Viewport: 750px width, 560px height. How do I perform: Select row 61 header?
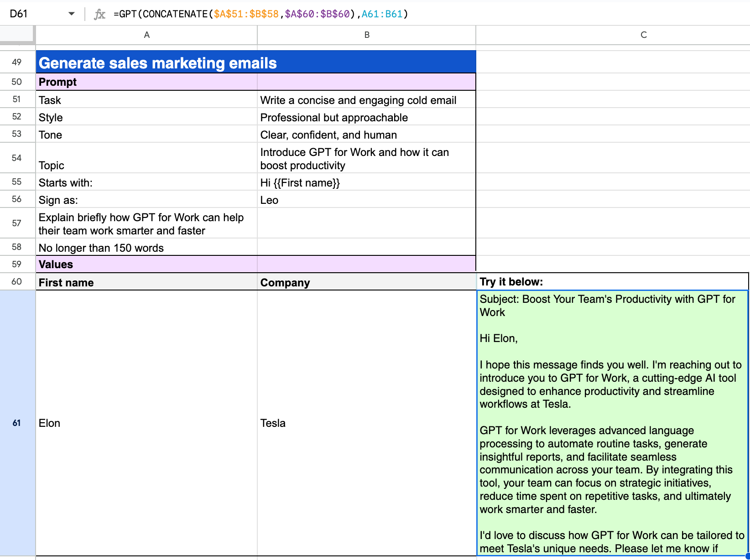click(17, 423)
